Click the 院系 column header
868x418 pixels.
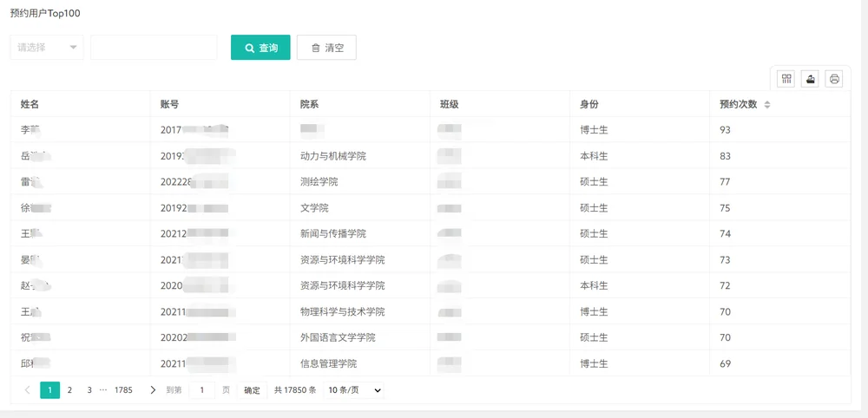310,104
